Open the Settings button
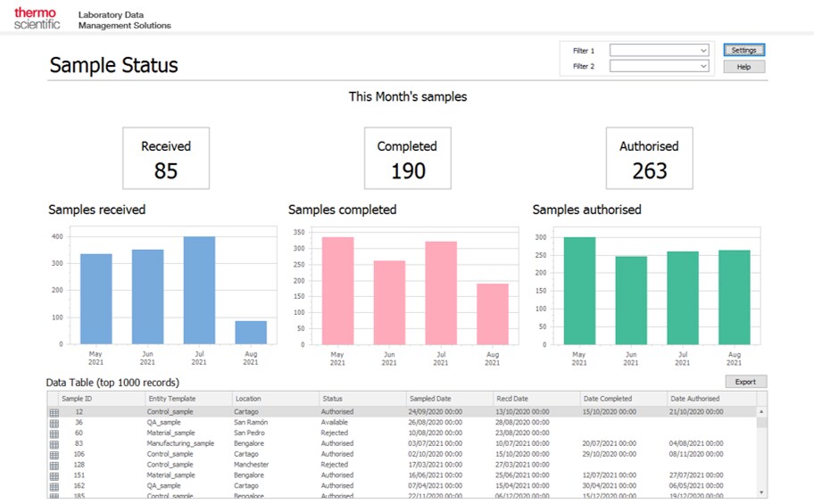Image resolution: width=814 pixels, height=504 pixels. 743,51
